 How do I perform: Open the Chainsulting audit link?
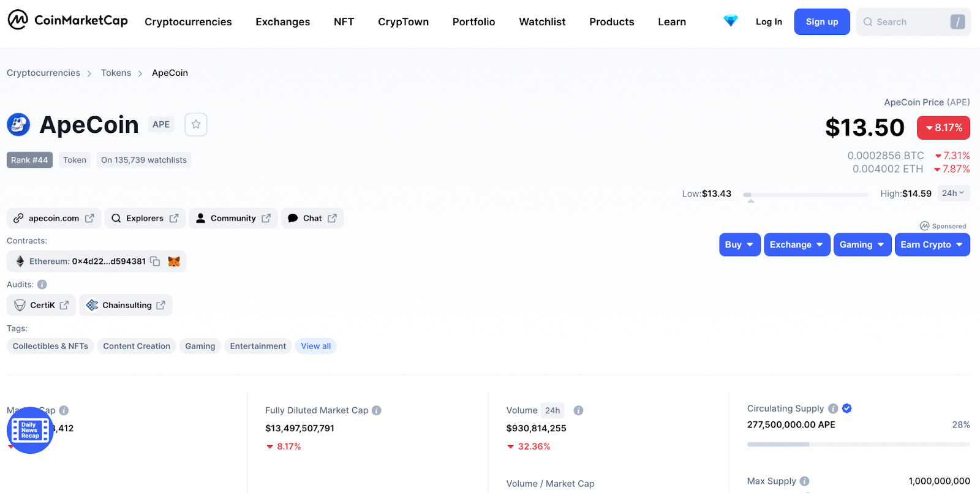[126, 305]
